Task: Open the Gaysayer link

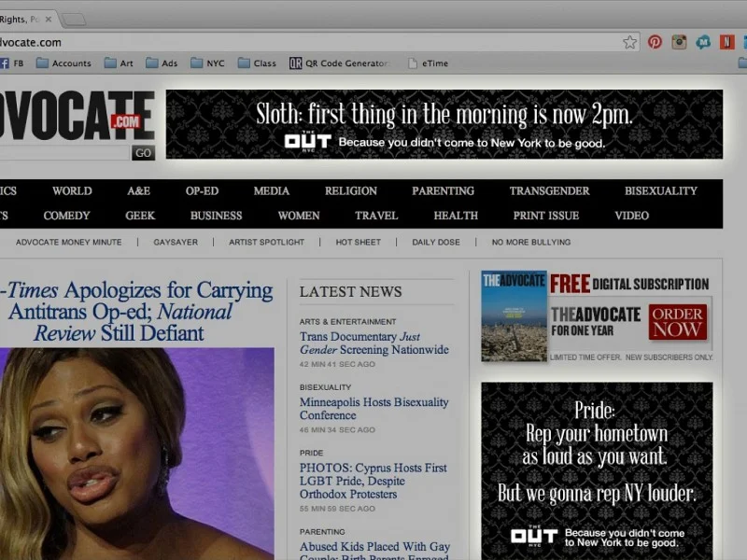Action: 176,243
